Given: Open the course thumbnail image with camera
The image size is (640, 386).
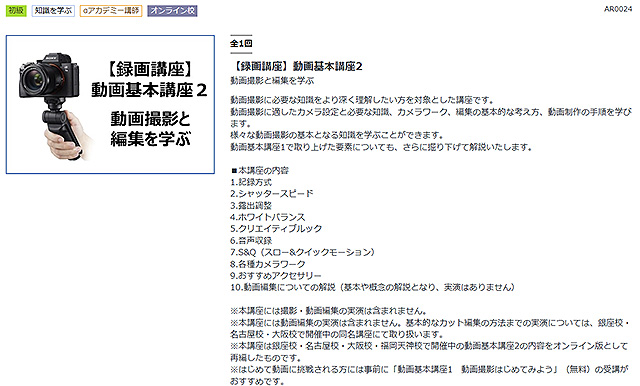Looking at the screenshot, I should click(110, 104).
